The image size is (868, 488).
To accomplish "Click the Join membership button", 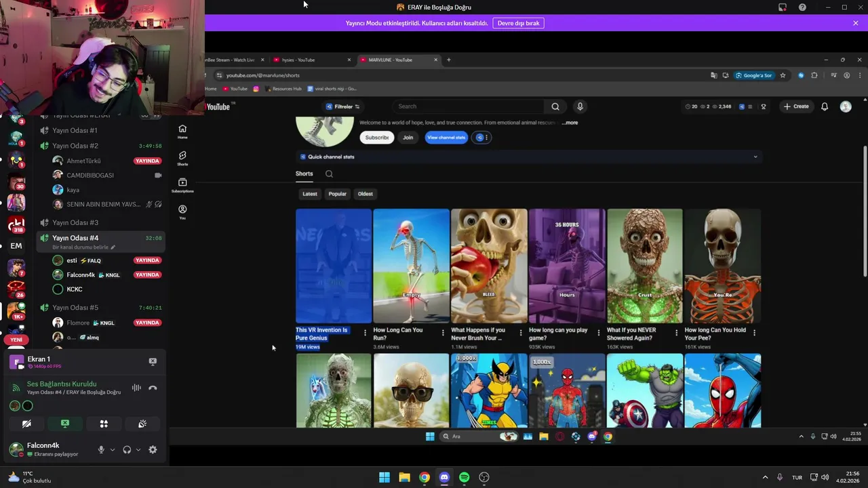I will coord(408,138).
